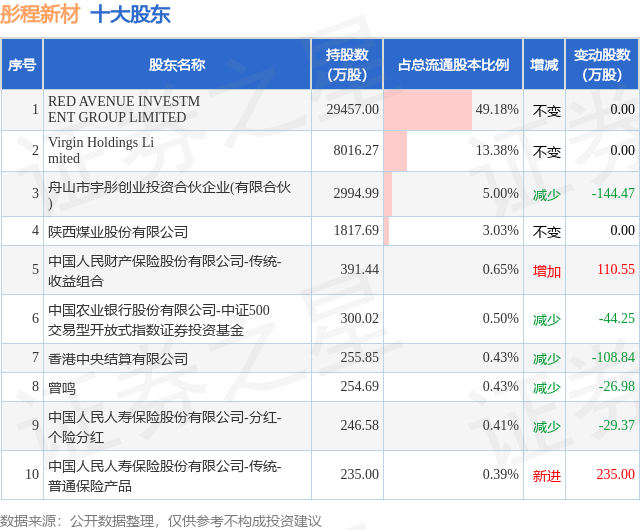The image size is (640, 530).
Task: Click change value -144.47
Action: [613, 193]
